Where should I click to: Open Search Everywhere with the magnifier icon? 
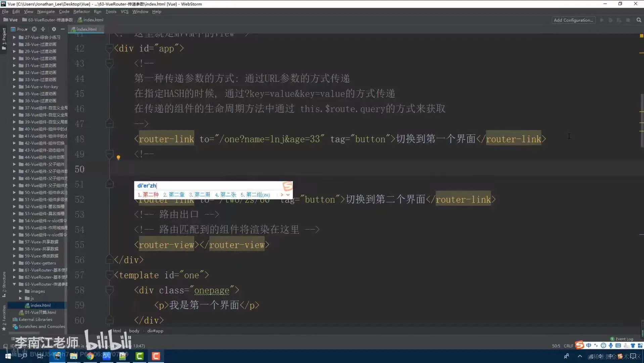pyautogui.click(x=638, y=20)
